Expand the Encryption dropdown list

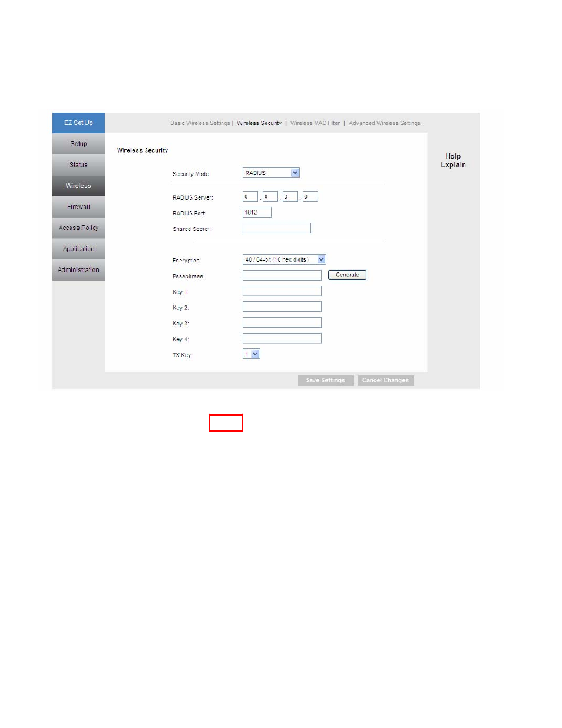[x=284, y=259]
